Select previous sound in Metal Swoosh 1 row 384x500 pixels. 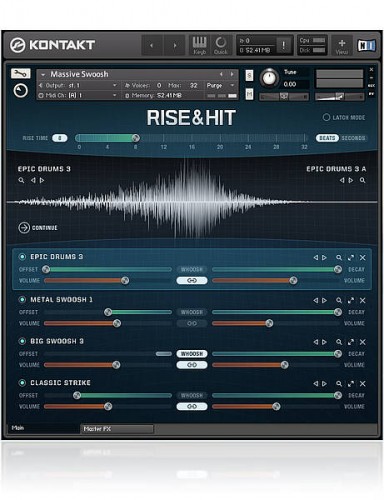(316, 300)
